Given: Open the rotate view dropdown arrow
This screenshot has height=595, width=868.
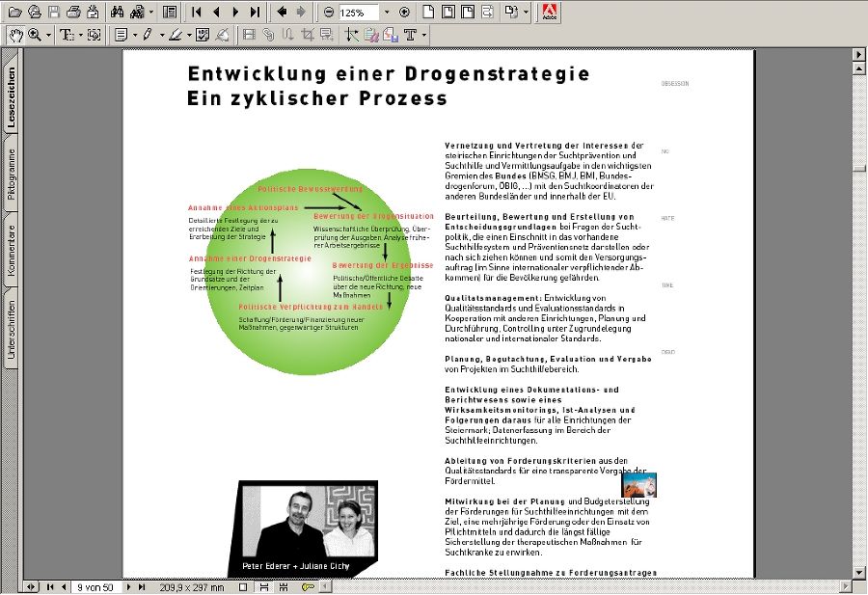Looking at the screenshot, I should point(526,13).
